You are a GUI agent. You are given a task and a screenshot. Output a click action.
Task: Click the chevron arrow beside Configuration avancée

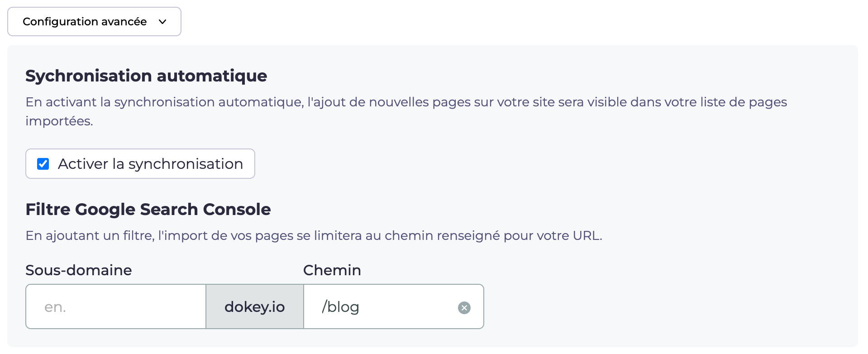pyautogui.click(x=162, y=22)
